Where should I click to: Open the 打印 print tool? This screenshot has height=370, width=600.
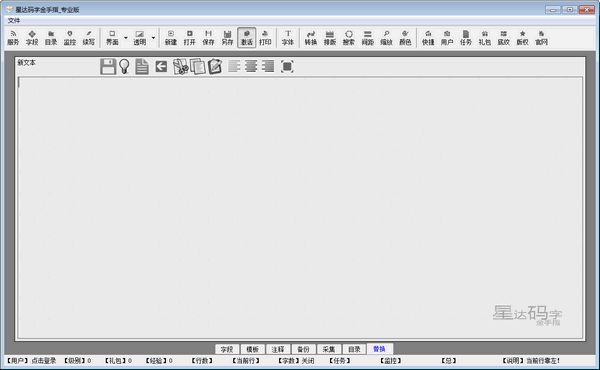(265, 37)
